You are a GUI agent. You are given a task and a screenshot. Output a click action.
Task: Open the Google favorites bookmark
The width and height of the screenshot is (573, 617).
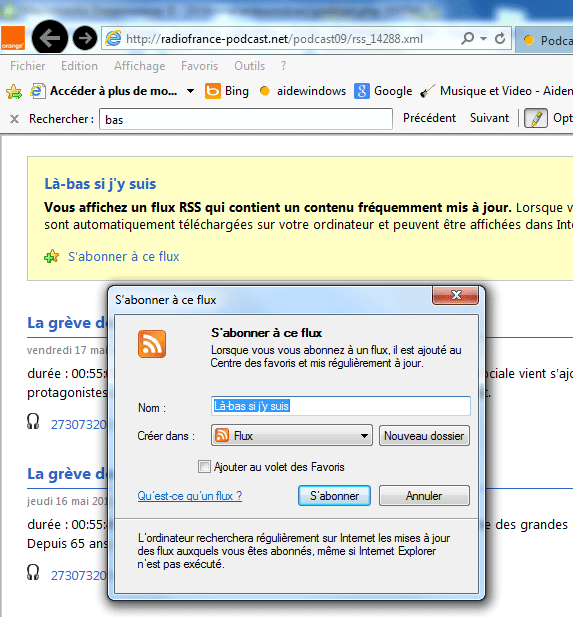pos(383,91)
